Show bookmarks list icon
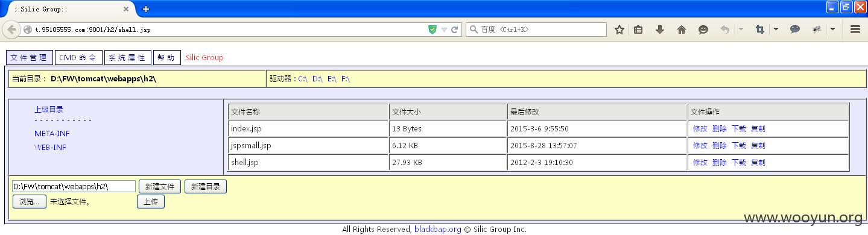 click(x=638, y=30)
